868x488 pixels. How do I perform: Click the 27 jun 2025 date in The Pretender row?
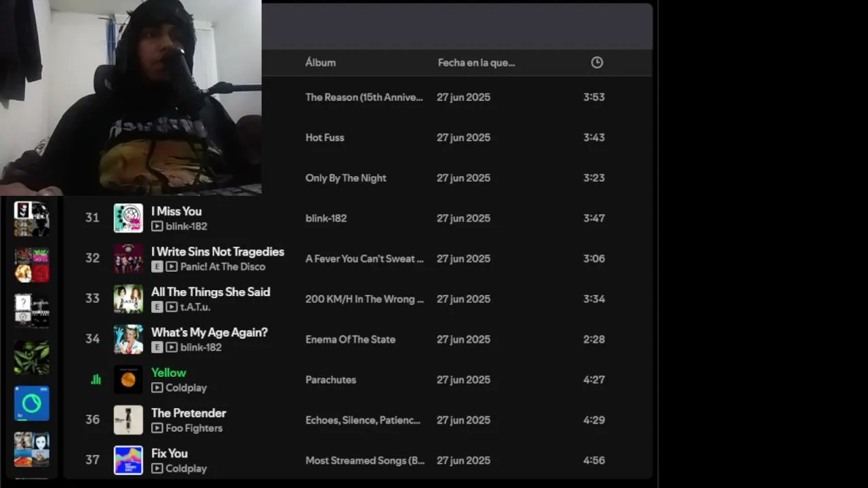click(463, 420)
